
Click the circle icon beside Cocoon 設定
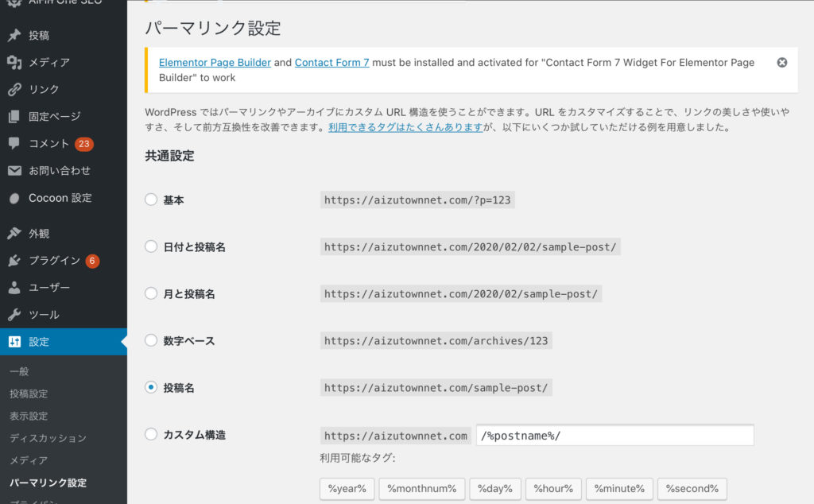click(x=14, y=198)
